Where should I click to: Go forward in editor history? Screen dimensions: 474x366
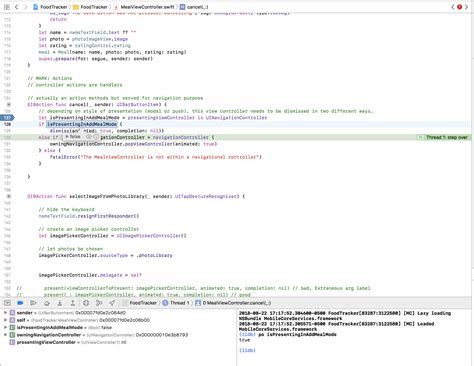25,7
